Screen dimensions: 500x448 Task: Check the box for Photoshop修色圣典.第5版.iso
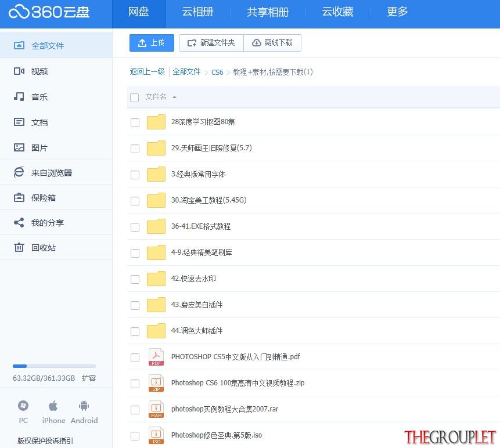coord(135,436)
